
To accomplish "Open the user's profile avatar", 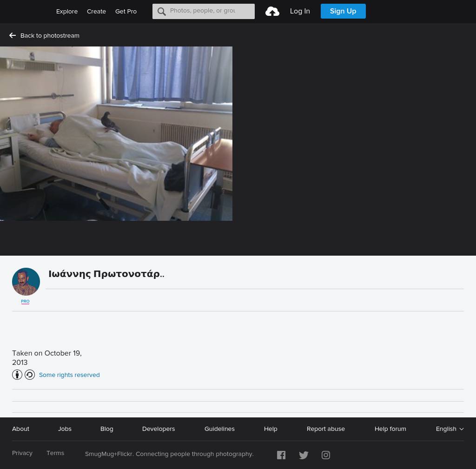I will (x=26, y=282).
